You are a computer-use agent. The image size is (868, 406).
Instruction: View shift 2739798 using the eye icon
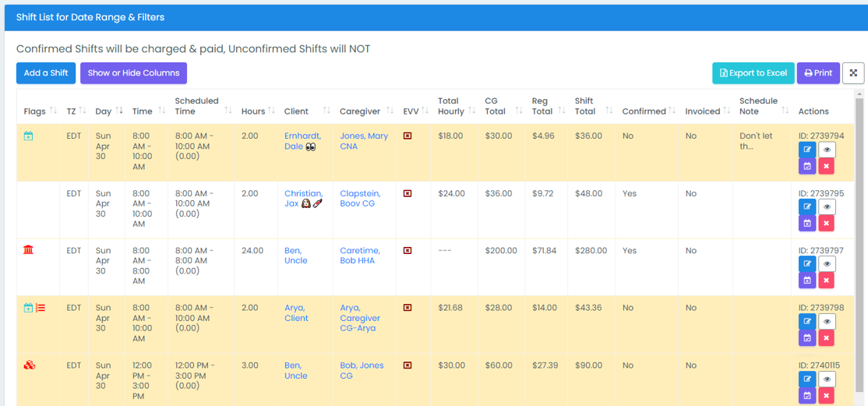[x=827, y=321]
